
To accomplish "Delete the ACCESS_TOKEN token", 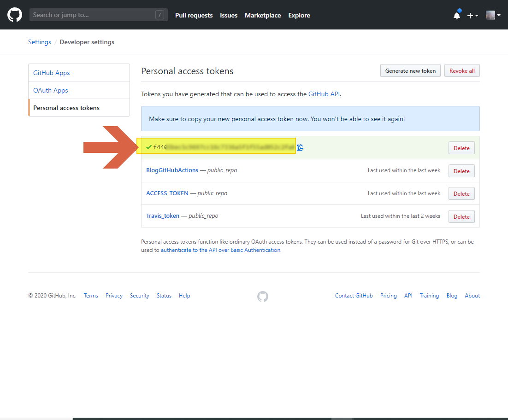I will [x=461, y=193].
